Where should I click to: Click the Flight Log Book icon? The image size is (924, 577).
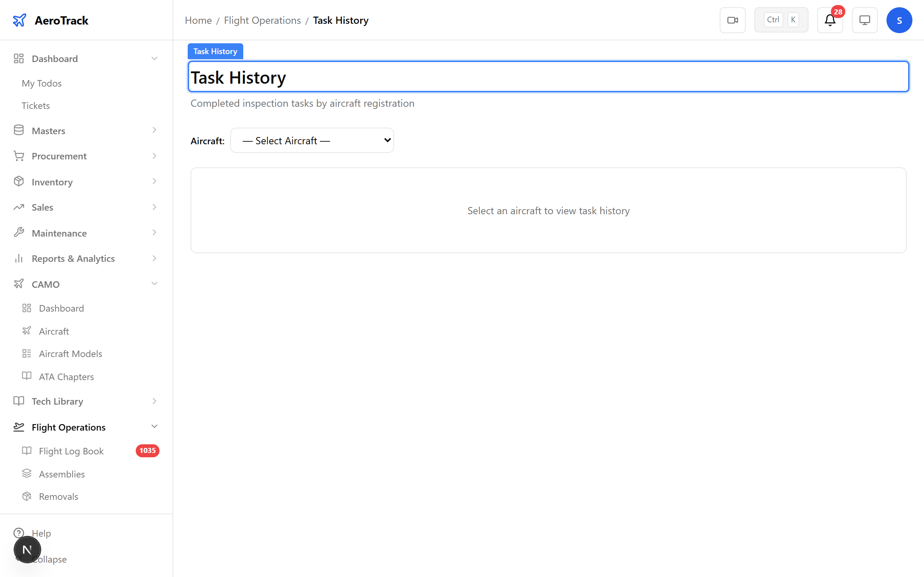(x=27, y=451)
